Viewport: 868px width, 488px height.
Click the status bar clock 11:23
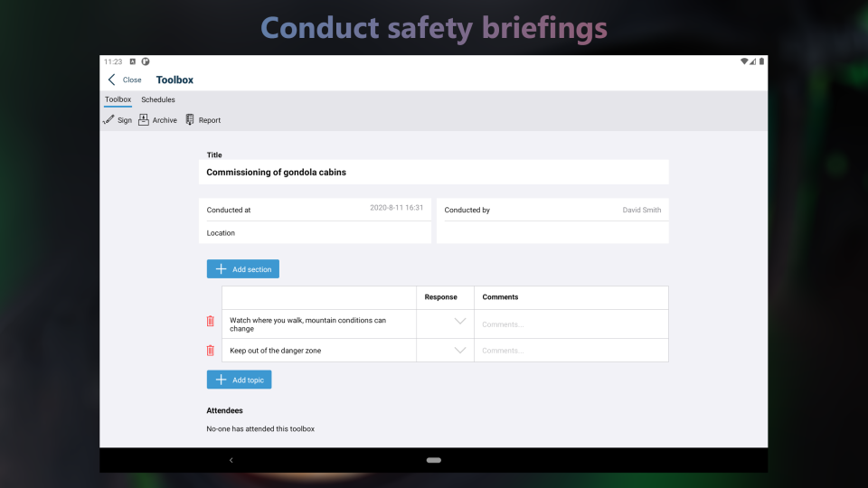coord(113,61)
